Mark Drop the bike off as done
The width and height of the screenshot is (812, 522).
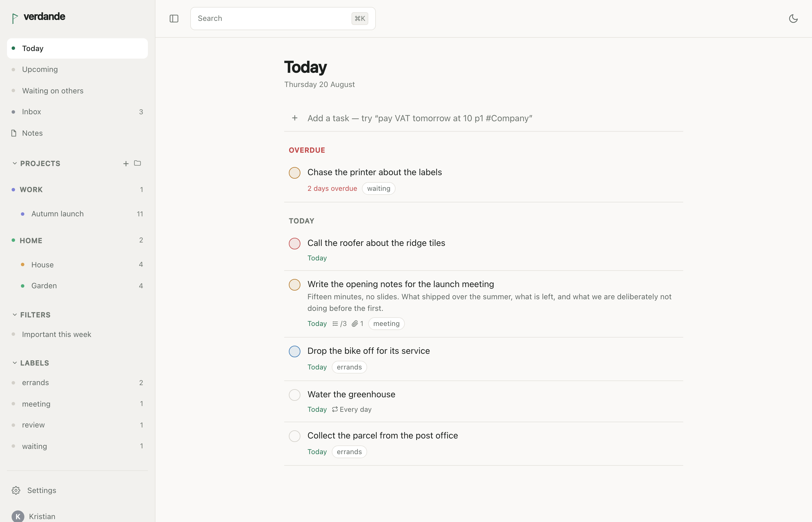click(295, 351)
